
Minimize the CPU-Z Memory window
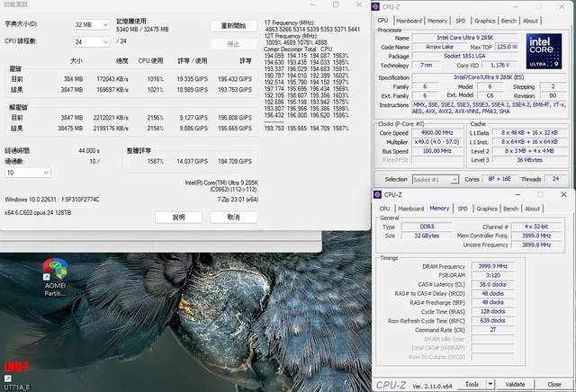517,194
